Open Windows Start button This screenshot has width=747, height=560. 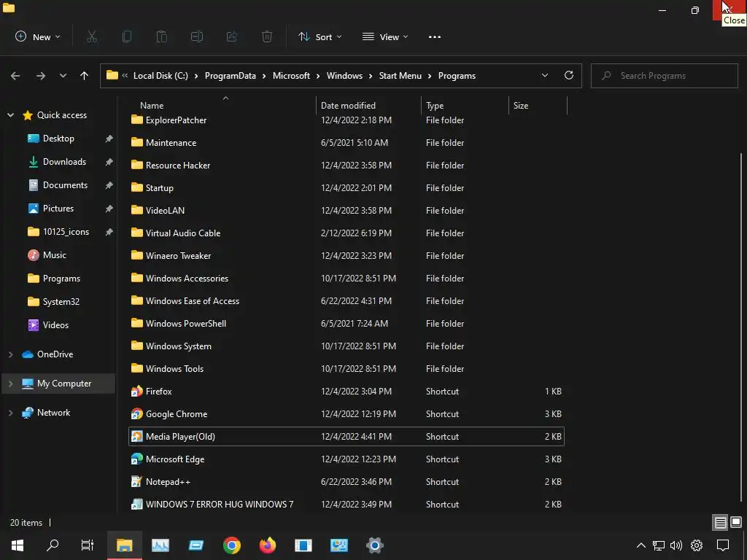coord(18,545)
